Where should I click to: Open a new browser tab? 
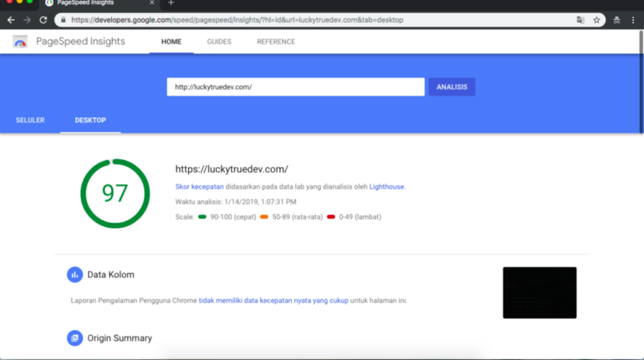click(171, 3)
